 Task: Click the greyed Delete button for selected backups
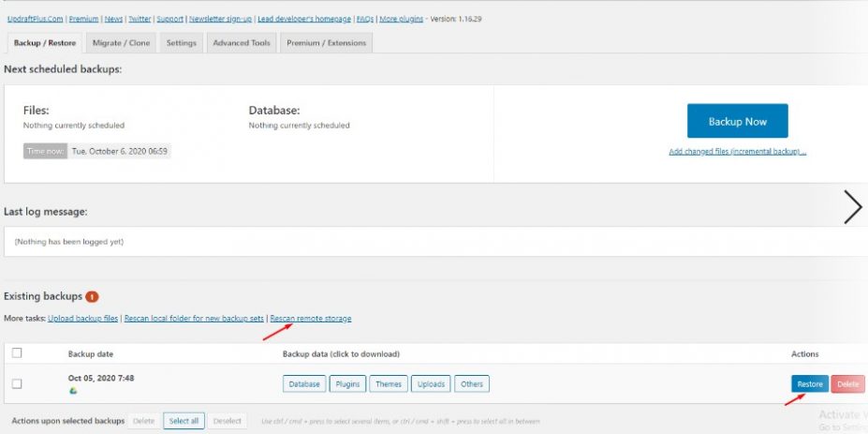point(144,421)
